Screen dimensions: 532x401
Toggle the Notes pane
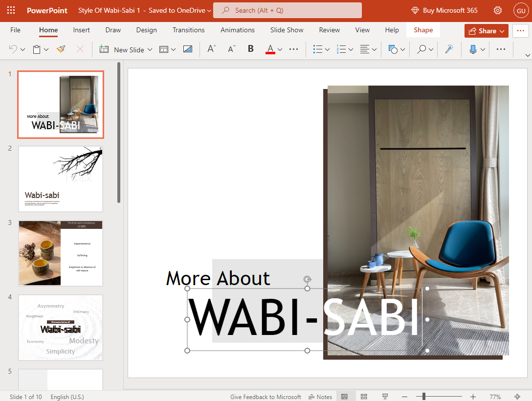click(x=320, y=397)
